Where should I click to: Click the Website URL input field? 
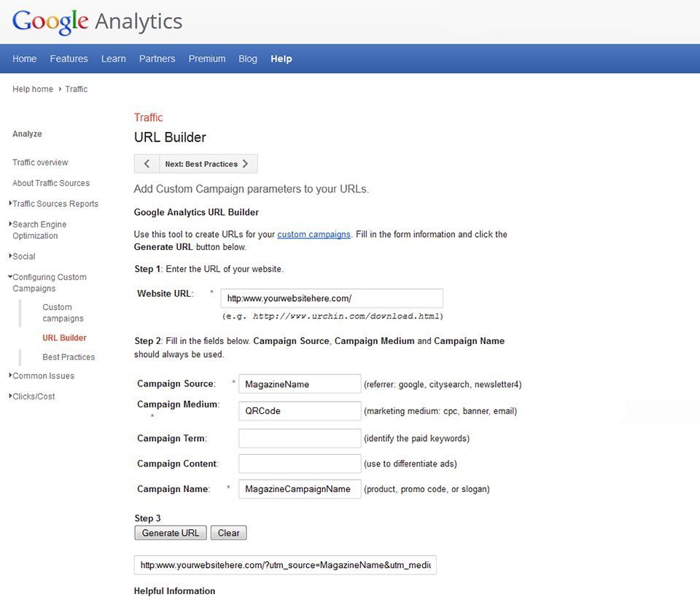tap(332, 298)
